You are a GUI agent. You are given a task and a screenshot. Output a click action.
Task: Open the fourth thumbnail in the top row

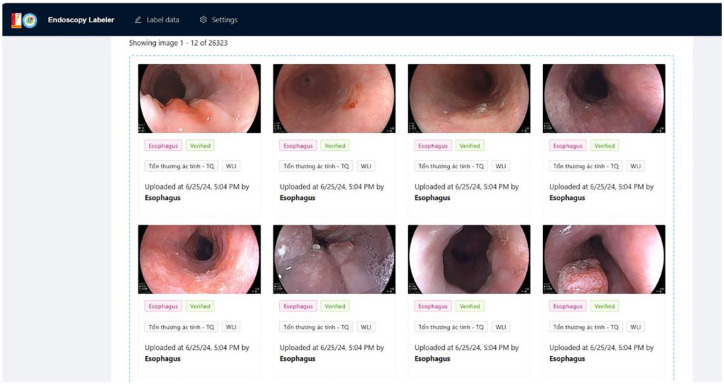tap(604, 98)
